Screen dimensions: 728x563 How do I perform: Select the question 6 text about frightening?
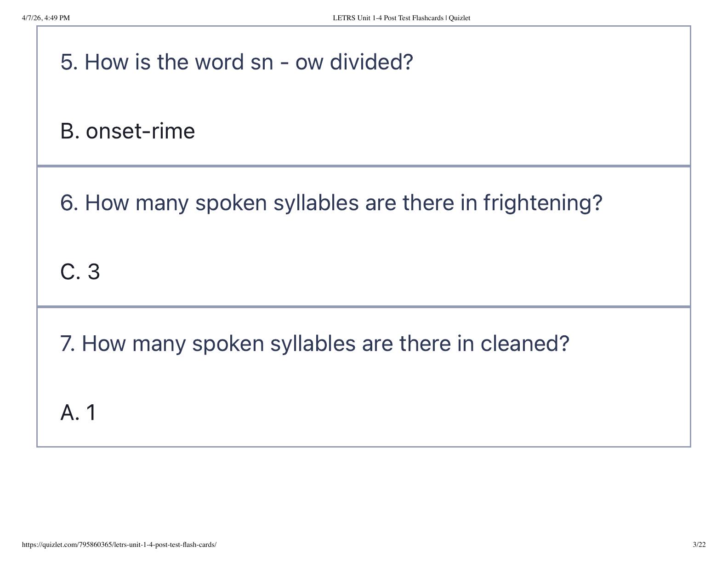tap(331, 202)
